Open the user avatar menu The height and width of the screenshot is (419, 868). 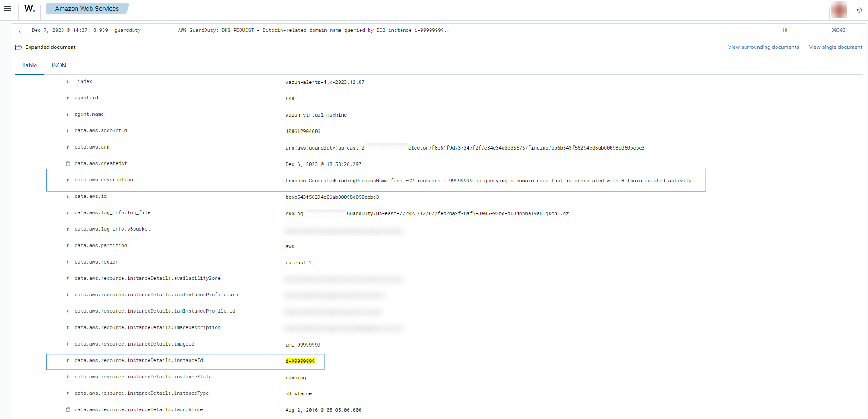coord(839,10)
